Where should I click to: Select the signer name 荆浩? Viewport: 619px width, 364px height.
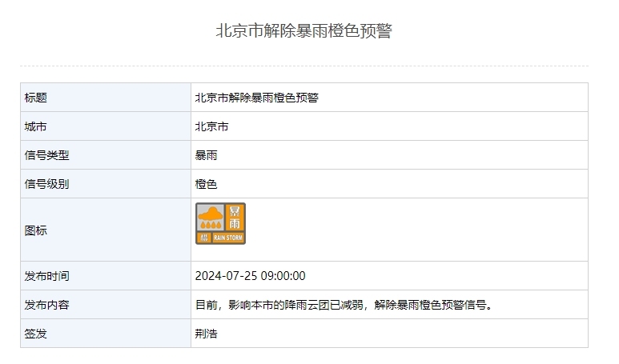pos(206,334)
